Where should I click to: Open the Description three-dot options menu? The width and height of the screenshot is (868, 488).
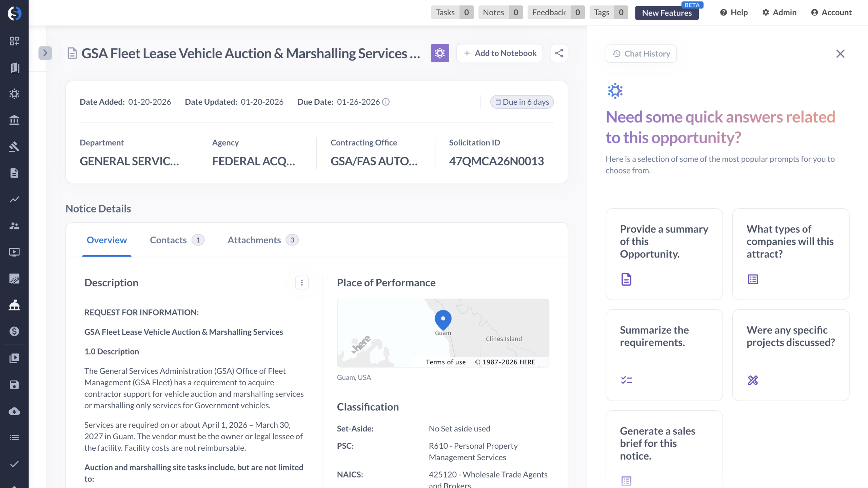click(x=302, y=283)
